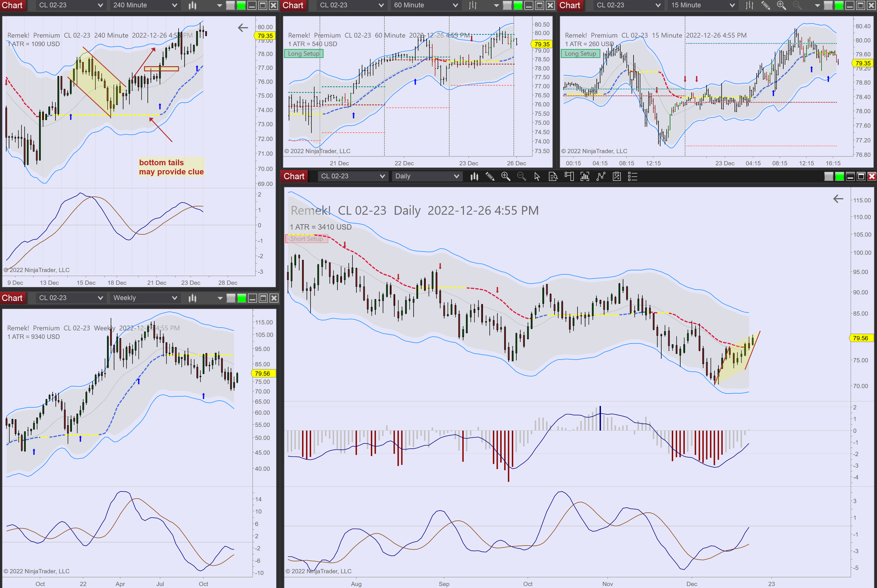Click Chart menu label of Weekly window
Screen dimensions: 877x588
(x=12, y=298)
